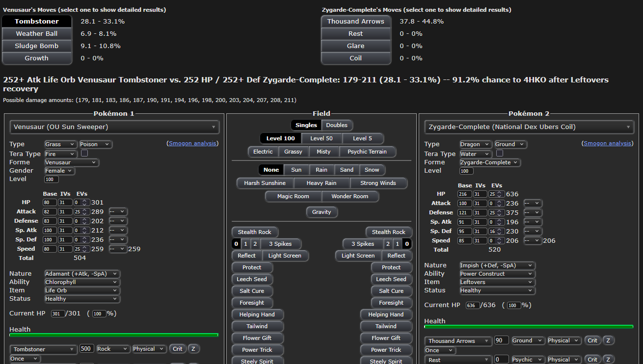The image size is (643, 364).
Task: Switch to Singles format
Action: click(x=306, y=125)
